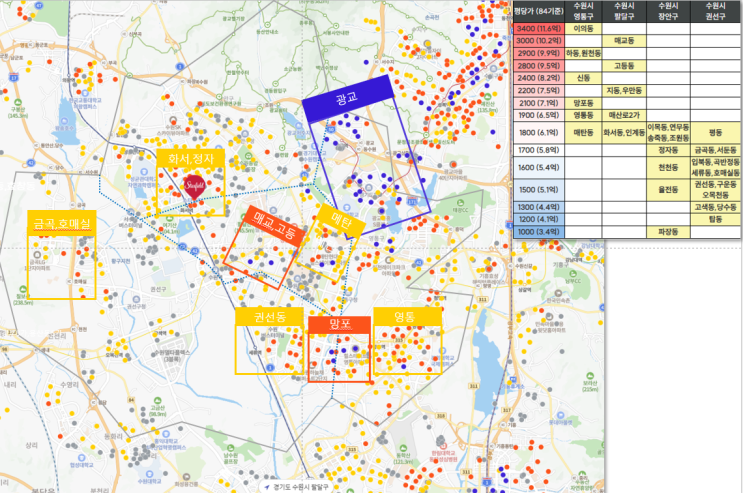This screenshot has height=493, width=743.
Task: Click the 롯데아울렛 shopping icon
Action: [x=561, y=415]
